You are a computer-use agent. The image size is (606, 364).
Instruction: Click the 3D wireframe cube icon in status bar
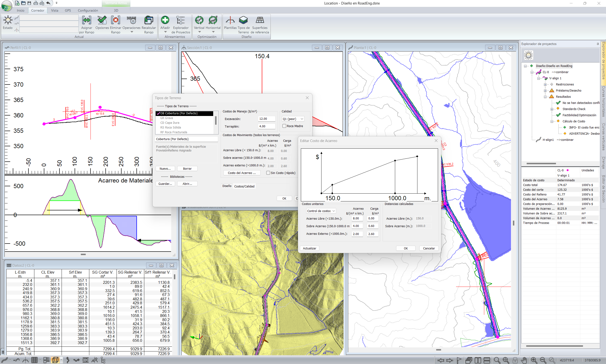55,360
